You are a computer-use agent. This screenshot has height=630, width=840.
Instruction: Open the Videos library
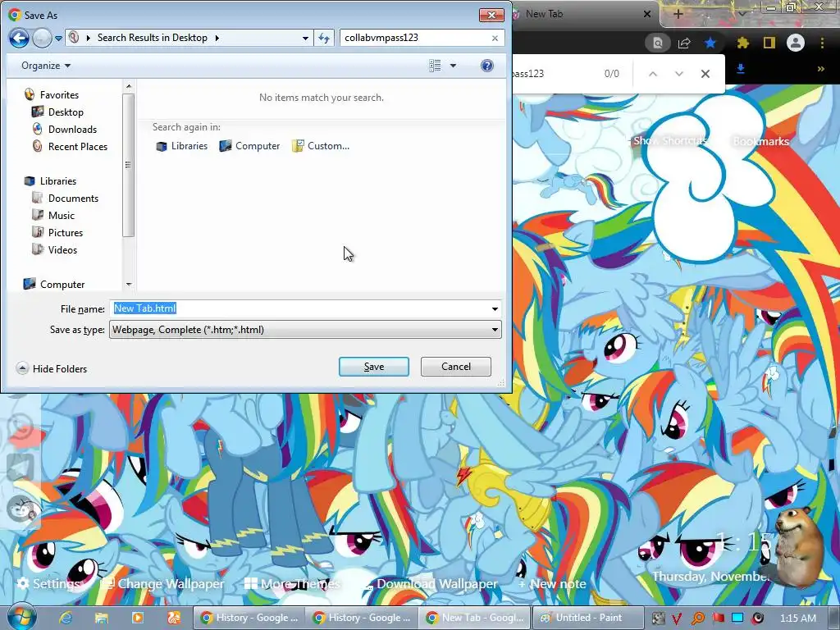(62, 249)
